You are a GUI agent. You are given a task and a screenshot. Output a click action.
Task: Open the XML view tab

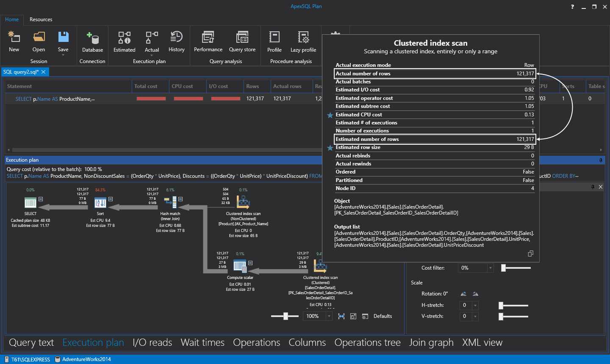point(482,342)
